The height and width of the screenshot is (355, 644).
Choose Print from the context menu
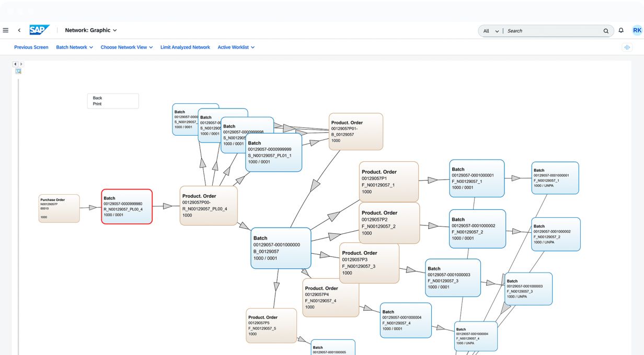pos(97,104)
